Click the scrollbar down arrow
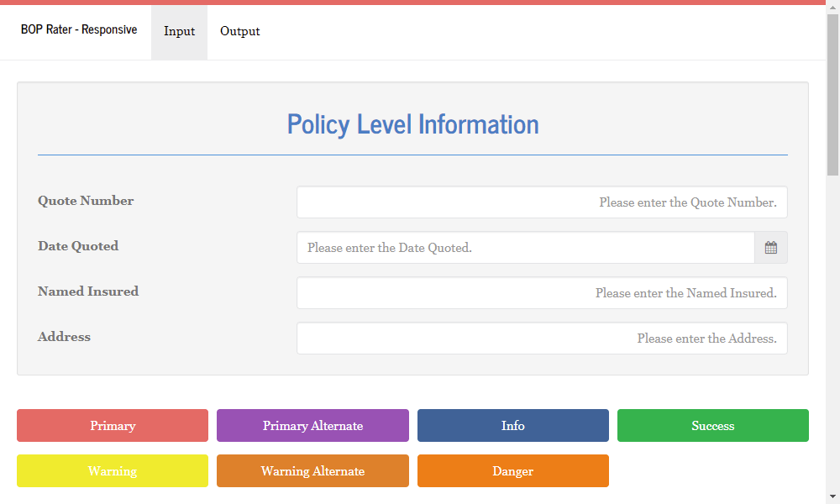840x504 pixels. click(x=832, y=497)
